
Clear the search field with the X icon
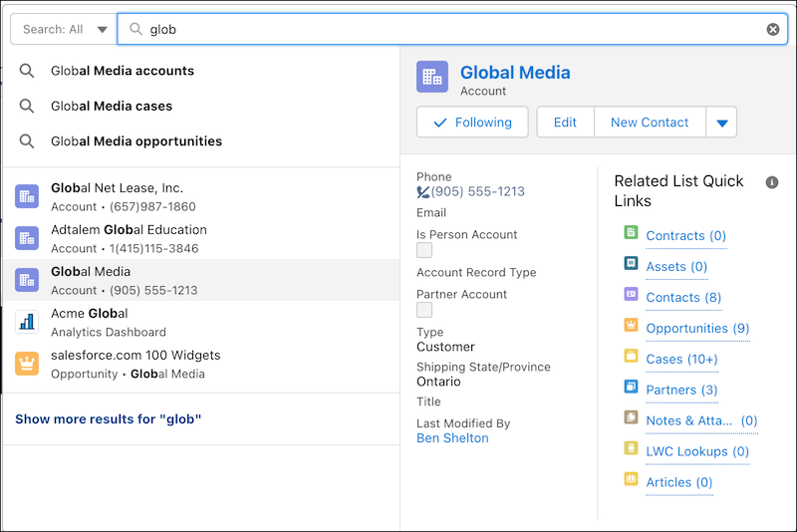[x=773, y=30]
